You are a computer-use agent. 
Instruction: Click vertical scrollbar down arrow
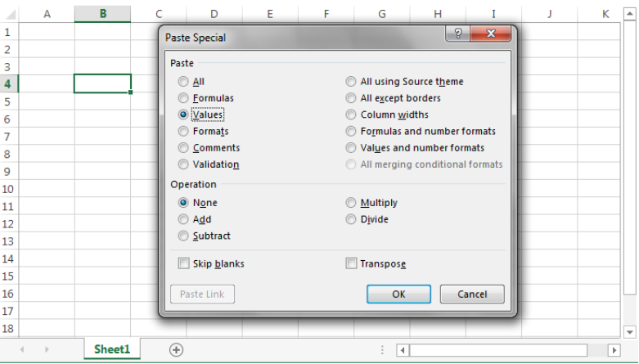tap(630, 332)
